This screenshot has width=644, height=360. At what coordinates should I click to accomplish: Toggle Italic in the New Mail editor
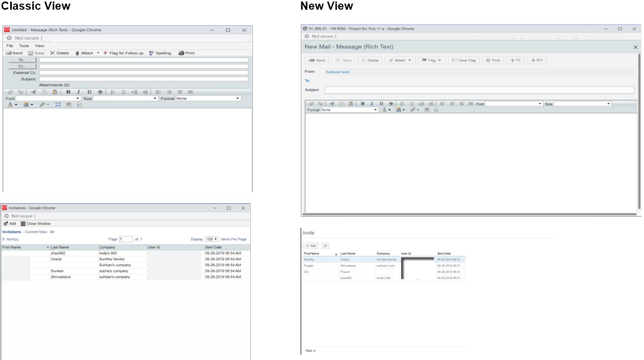coord(372,103)
